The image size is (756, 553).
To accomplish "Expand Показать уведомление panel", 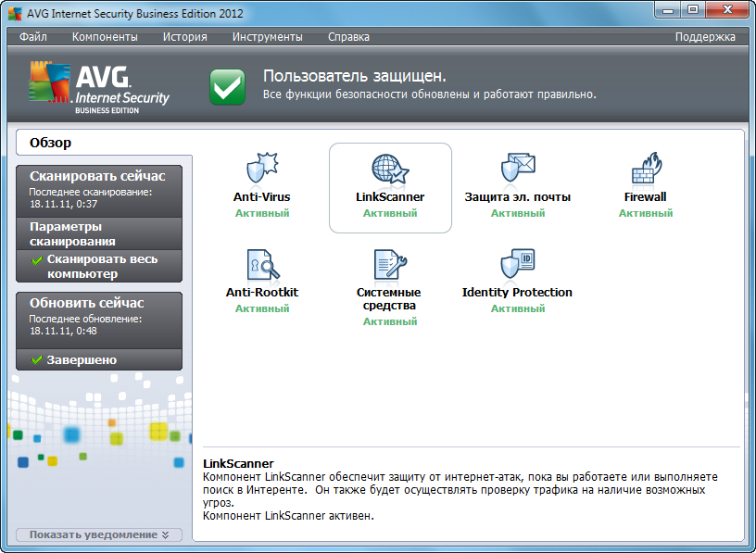I will coord(99,534).
